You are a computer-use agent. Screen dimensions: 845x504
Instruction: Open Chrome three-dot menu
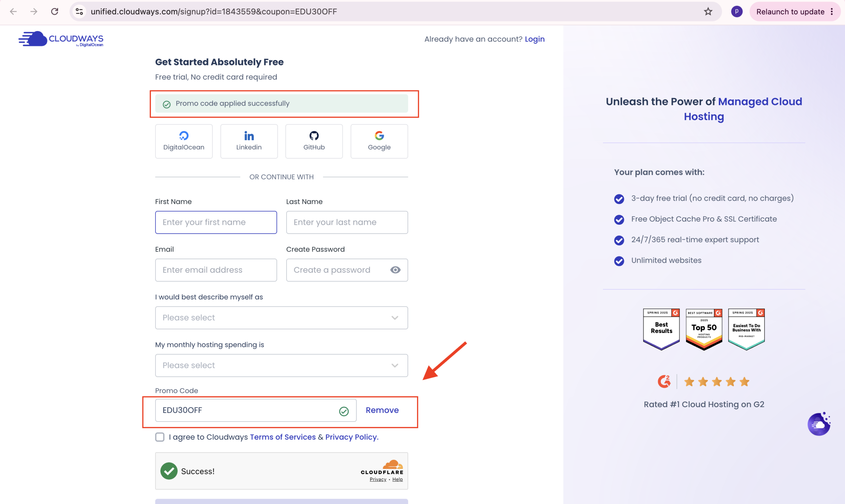[832, 12]
